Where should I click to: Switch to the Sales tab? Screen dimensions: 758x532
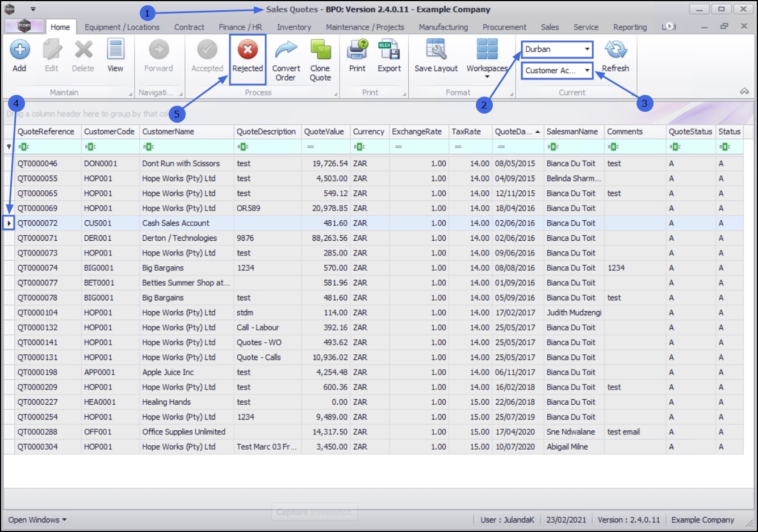pos(550,27)
